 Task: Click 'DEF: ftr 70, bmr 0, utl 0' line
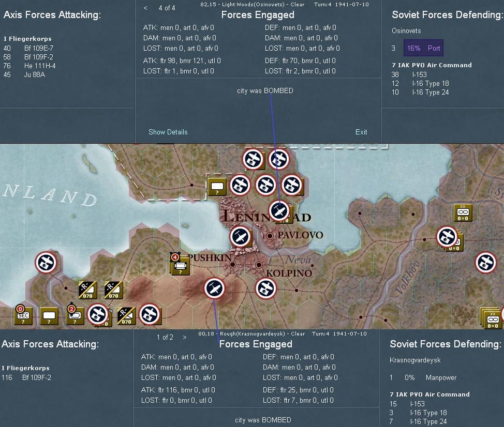[300, 60]
